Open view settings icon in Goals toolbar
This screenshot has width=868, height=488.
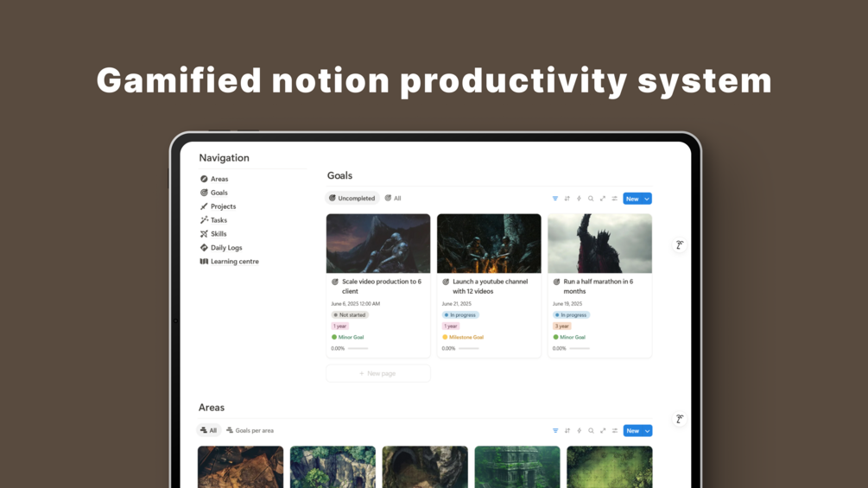click(x=614, y=199)
